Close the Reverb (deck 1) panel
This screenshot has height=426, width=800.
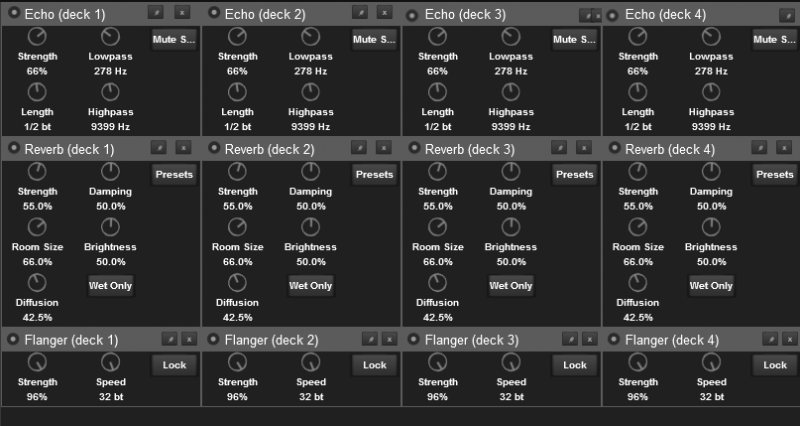pyautogui.click(x=183, y=147)
